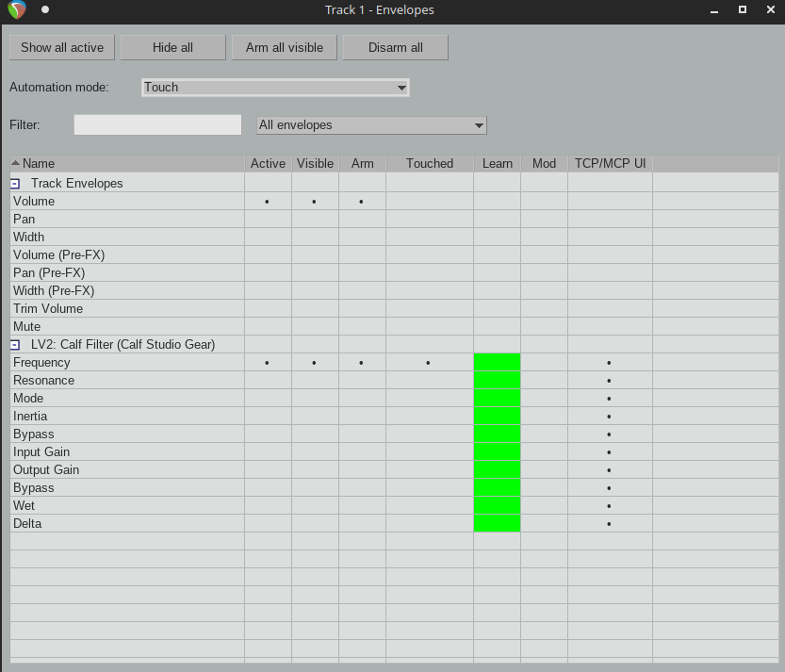Toggle Volume envelope Active dot

[x=268, y=202]
